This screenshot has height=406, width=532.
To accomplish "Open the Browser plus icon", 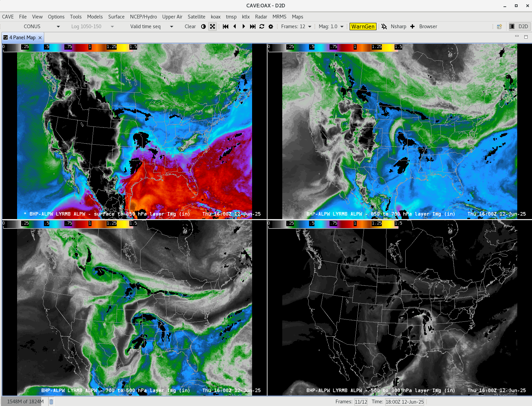I will (412, 27).
